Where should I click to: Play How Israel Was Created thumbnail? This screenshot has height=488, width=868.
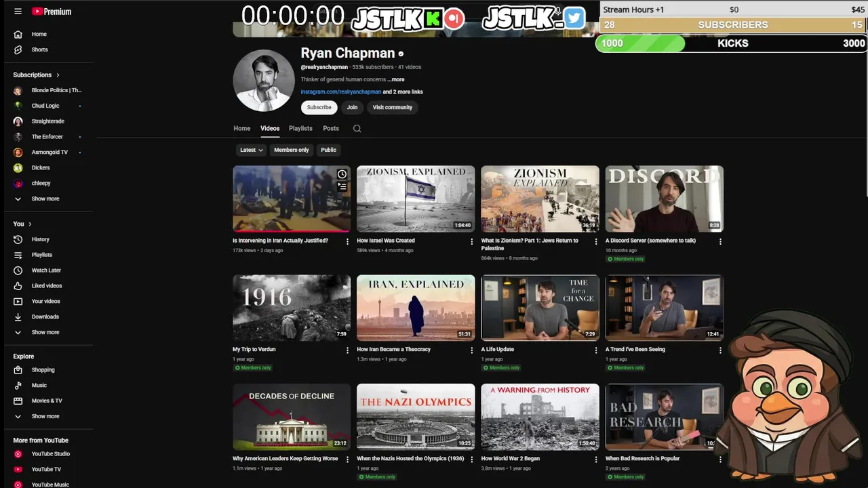point(416,199)
